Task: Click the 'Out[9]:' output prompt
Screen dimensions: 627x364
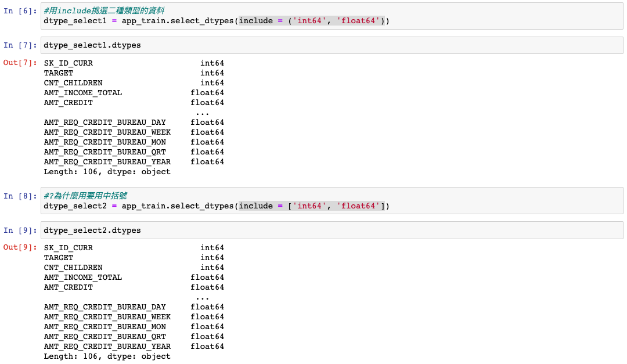Action: tap(20, 247)
